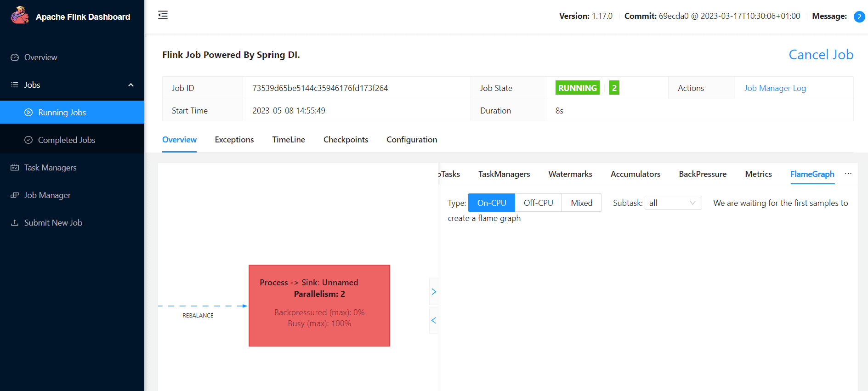Switch to the Configuration tab
The width and height of the screenshot is (868, 391).
click(x=412, y=140)
